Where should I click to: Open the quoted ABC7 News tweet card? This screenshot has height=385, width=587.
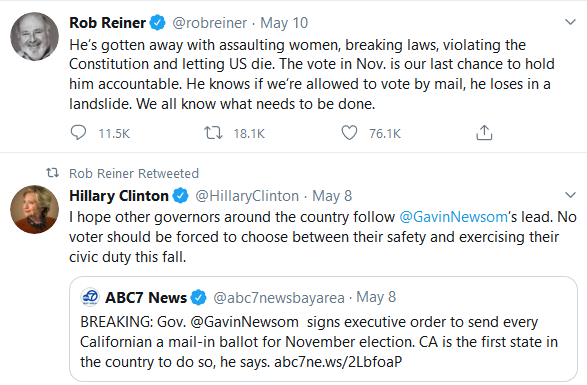(323, 329)
